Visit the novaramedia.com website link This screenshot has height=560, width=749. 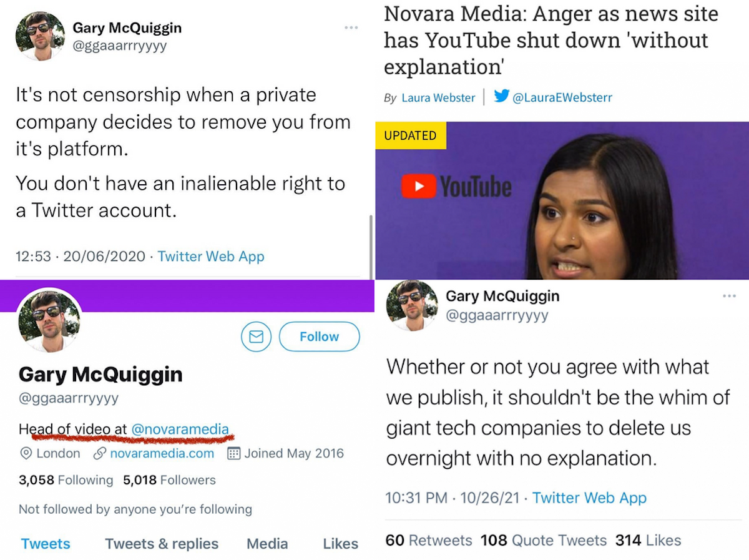(162, 454)
